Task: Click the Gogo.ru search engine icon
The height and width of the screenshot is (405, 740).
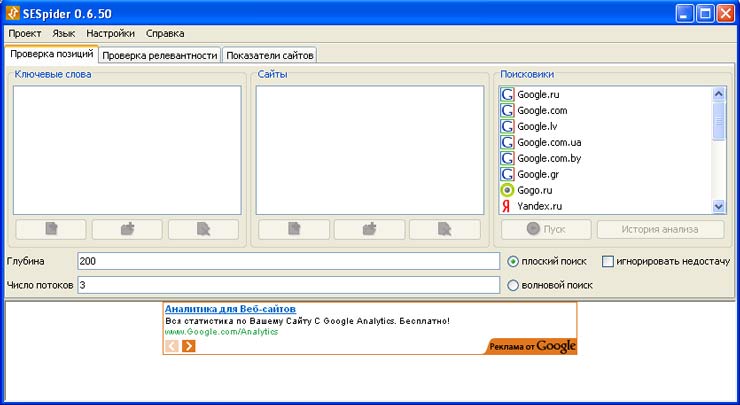Action: click(507, 190)
